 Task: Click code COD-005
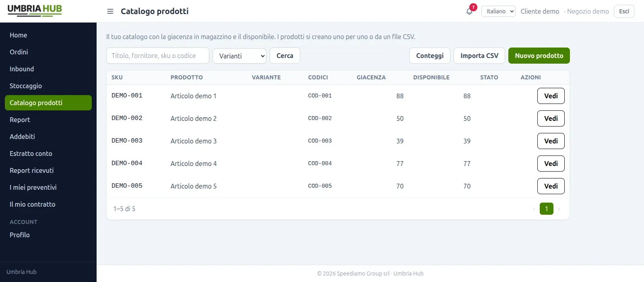coord(320,186)
